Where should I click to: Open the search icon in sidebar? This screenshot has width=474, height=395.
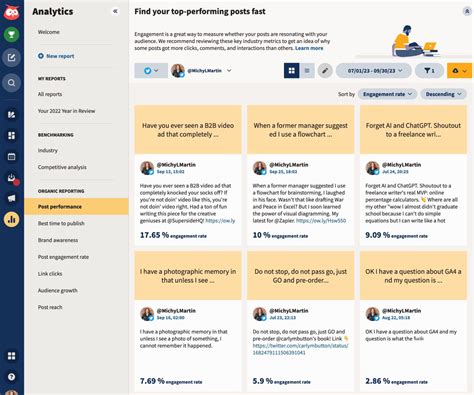[x=12, y=83]
